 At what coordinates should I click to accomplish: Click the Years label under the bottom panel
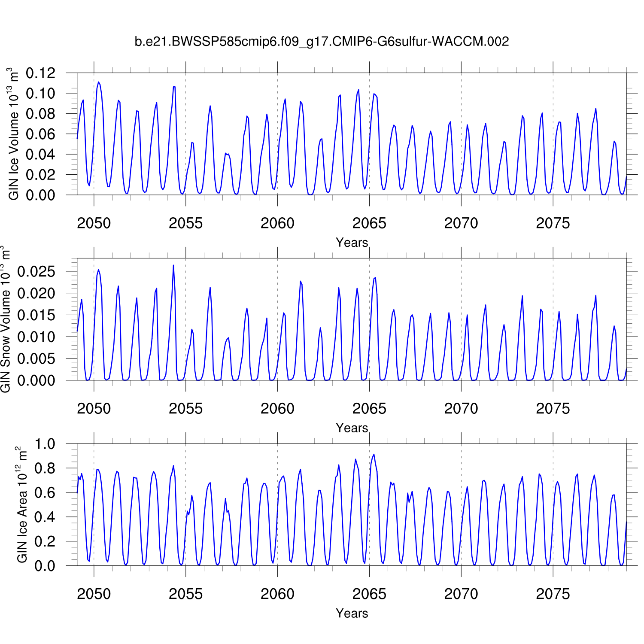[352, 614]
